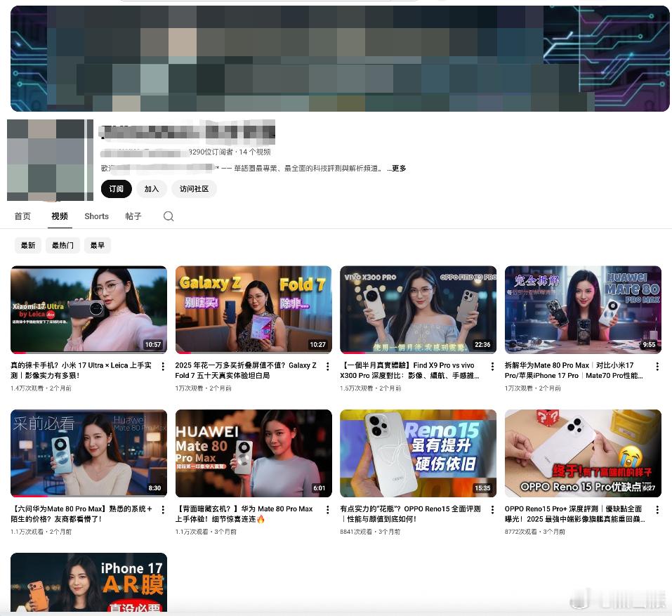
Task: Select the 视频 tab
Action: tap(60, 216)
